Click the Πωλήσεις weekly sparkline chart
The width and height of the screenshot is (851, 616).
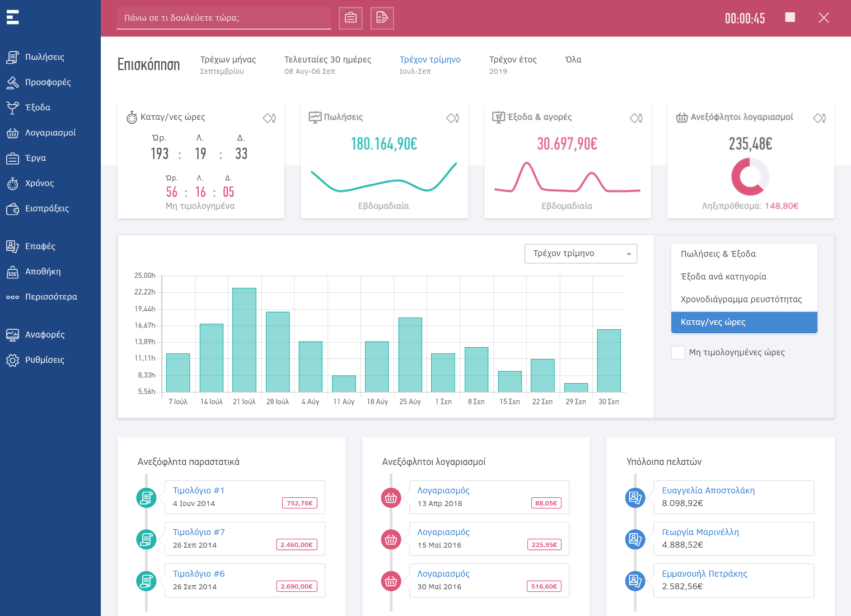384,177
